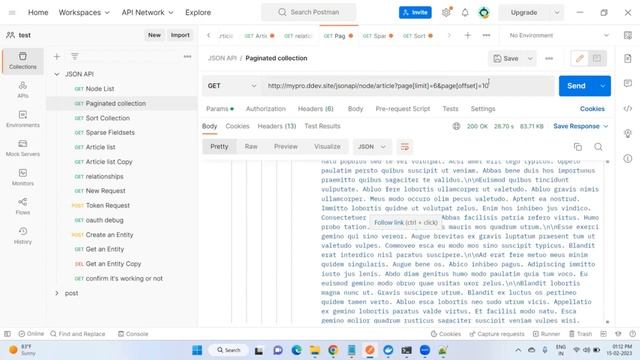Open the Cookies link
The image size is (640, 360).
[x=592, y=109]
